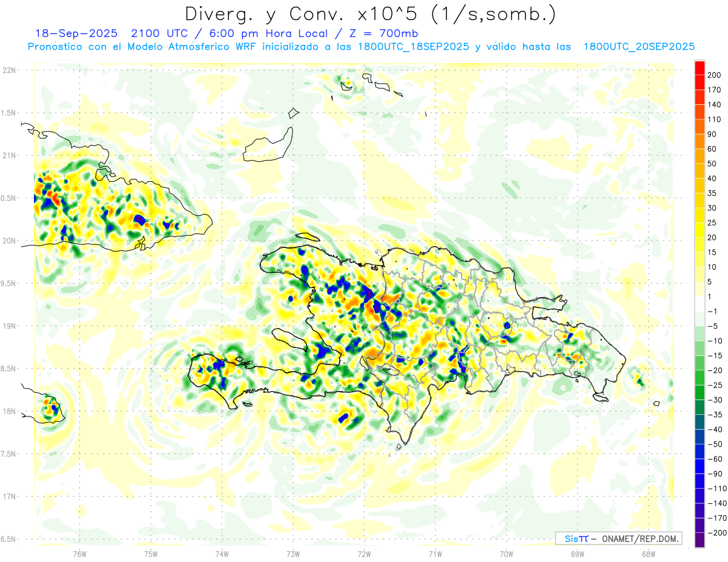The width and height of the screenshot is (728, 562).
Task: Click the 17N latitude axis label
Action: tap(9, 497)
